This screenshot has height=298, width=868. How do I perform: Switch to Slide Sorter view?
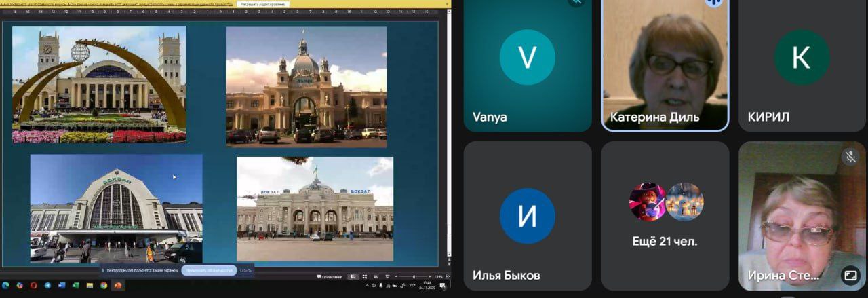pos(364,277)
